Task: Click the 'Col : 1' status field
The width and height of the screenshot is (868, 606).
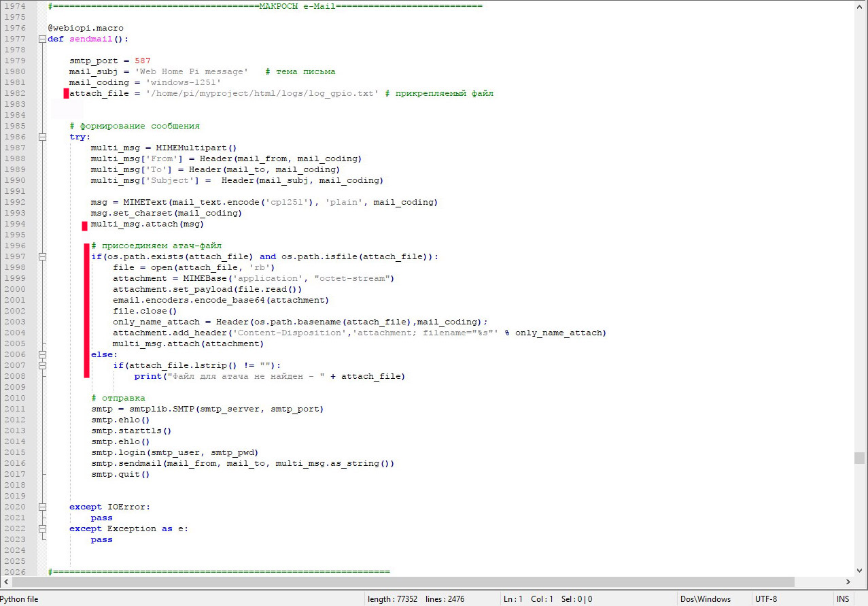Action: [x=542, y=599]
